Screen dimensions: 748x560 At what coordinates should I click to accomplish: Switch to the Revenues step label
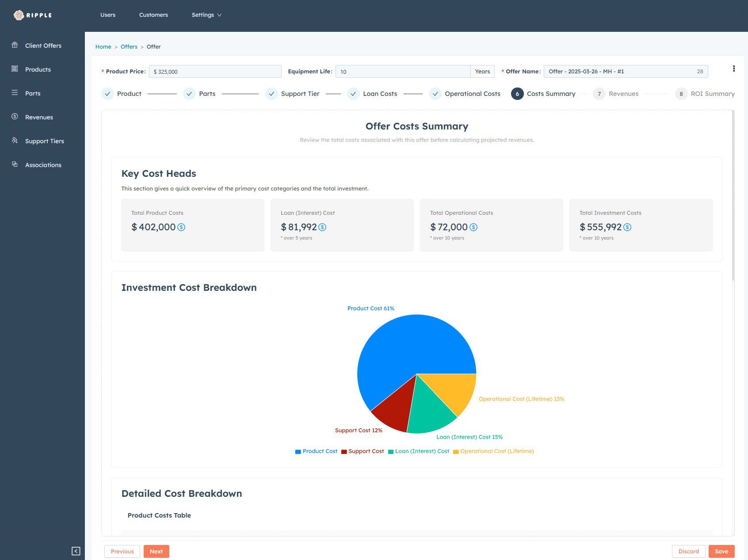click(x=623, y=94)
